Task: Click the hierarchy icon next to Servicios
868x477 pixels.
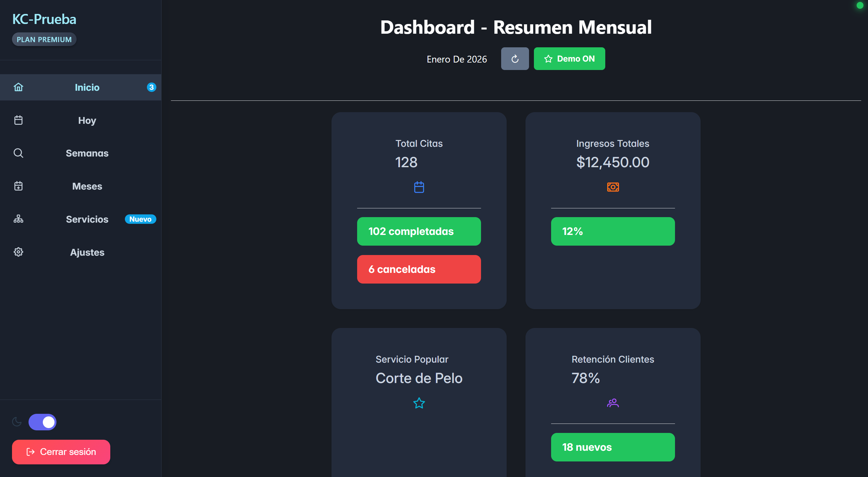Action: (x=18, y=219)
